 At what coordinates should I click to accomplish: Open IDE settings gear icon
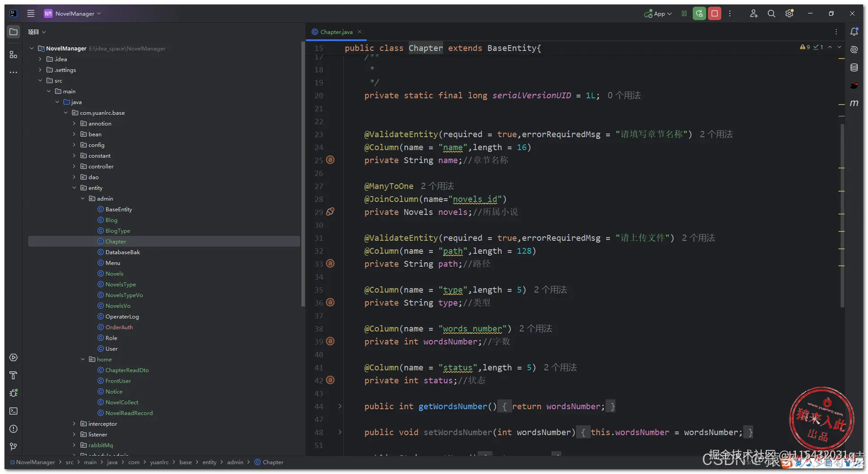789,14
